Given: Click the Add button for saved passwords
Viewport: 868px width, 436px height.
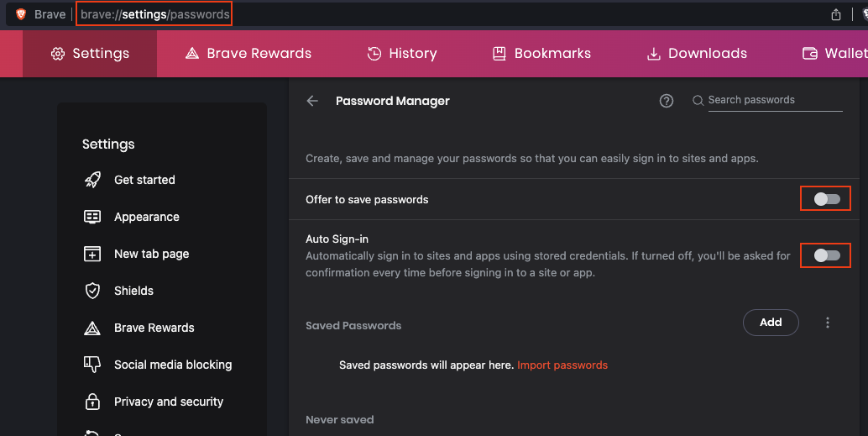Looking at the screenshot, I should 771,323.
